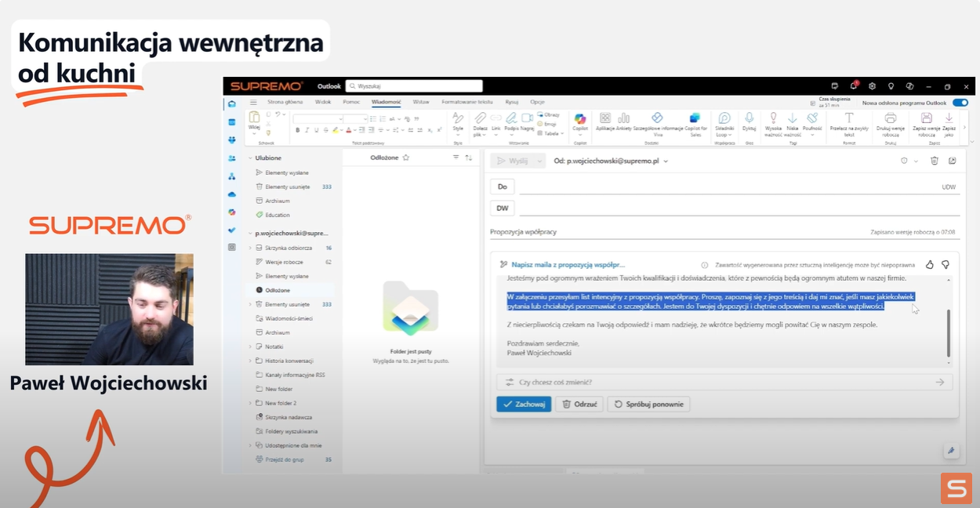Open the Od sender address dropdown
Viewport: 980px width, 508px height.
pos(666,161)
